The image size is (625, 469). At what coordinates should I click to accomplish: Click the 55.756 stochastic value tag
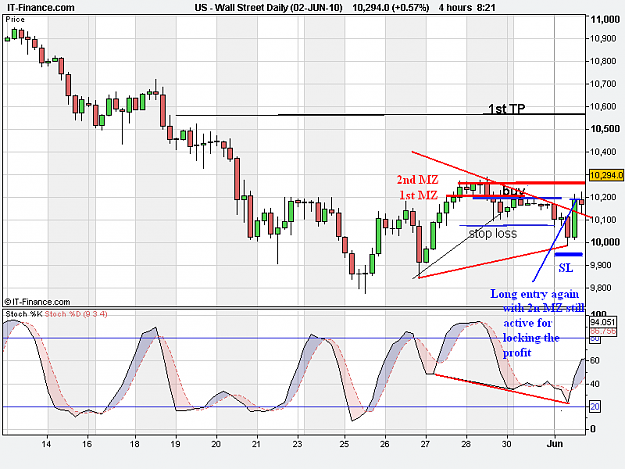[603, 332]
